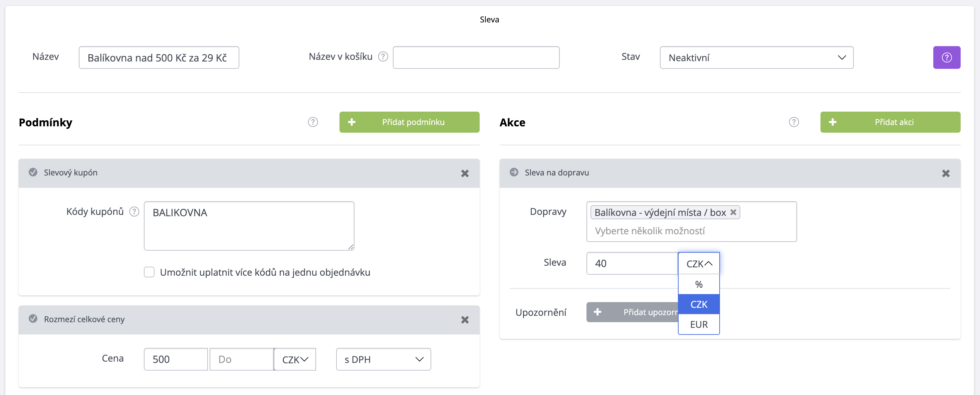Click the Přidat upozornění button
980x395 pixels.
coord(632,312)
